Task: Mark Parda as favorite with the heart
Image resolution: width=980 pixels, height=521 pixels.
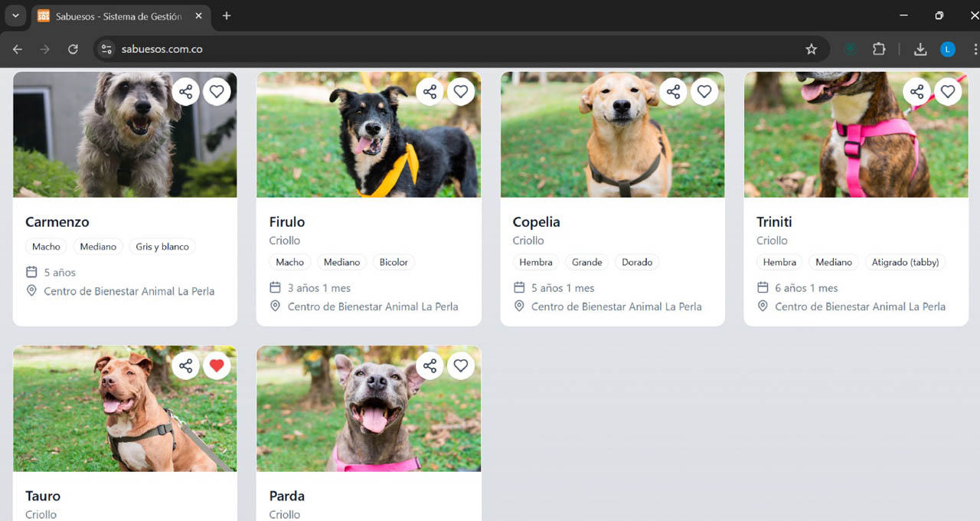Action: tap(460, 366)
